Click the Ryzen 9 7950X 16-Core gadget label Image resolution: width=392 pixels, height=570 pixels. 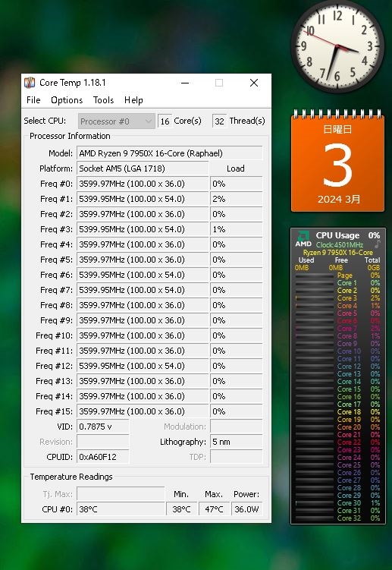pyautogui.click(x=338, y=252)
